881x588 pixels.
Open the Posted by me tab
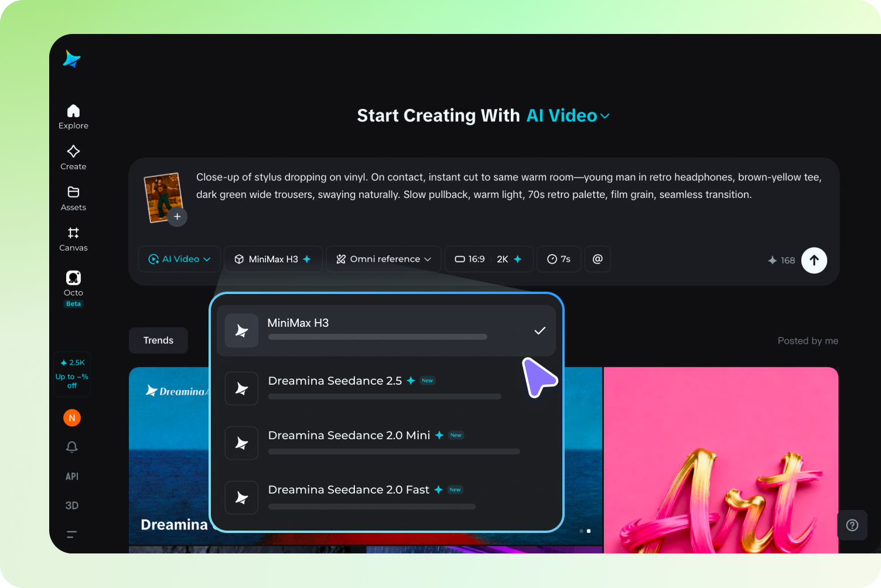[x=808, y=341]
